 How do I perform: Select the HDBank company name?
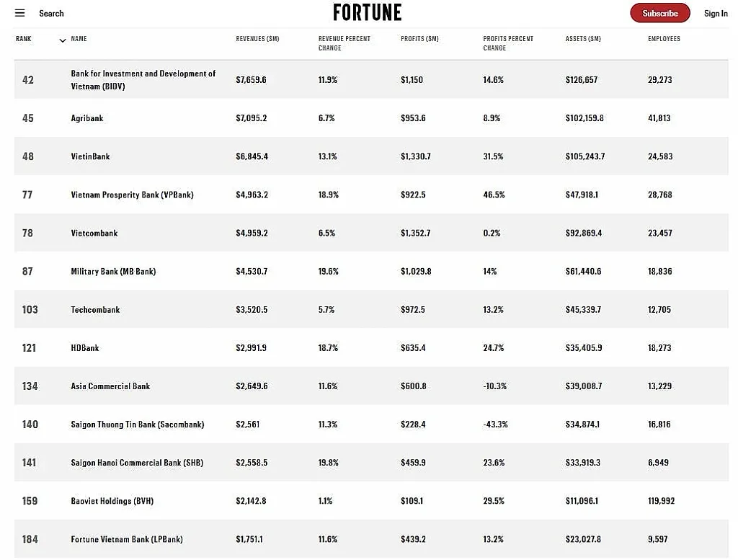(x=85, y=348)
